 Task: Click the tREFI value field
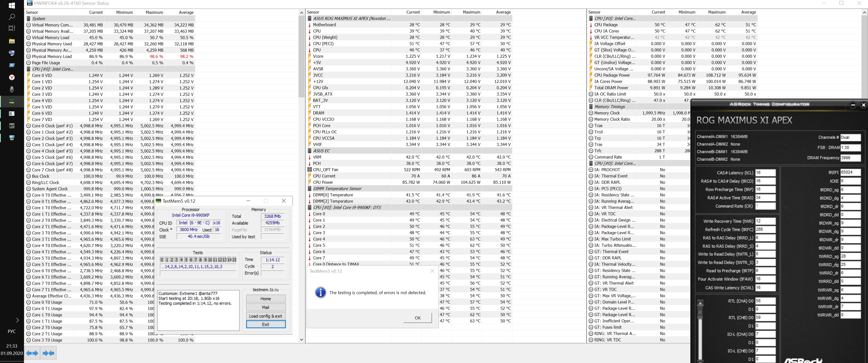[x=850, y=172]
